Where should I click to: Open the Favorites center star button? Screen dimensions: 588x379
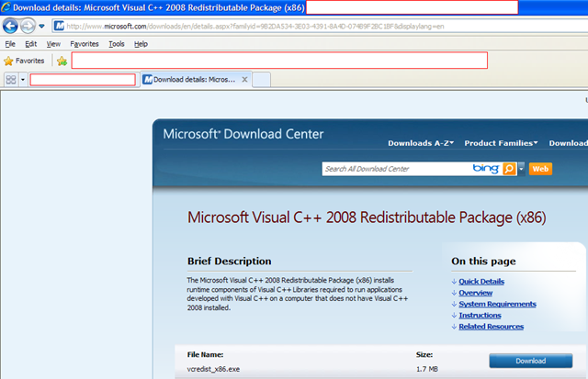[x=24, y=61]
